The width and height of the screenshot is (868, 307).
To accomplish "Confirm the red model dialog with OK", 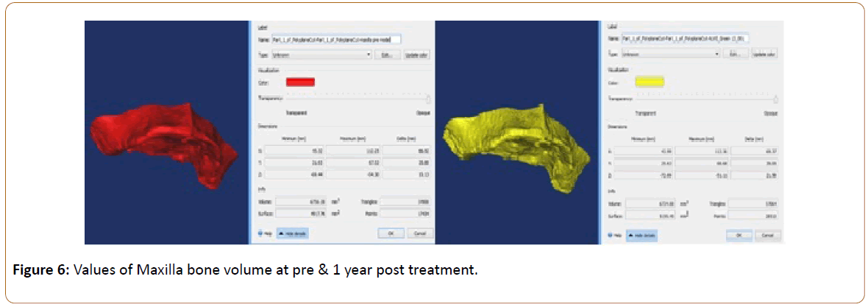I will (391, 233).
